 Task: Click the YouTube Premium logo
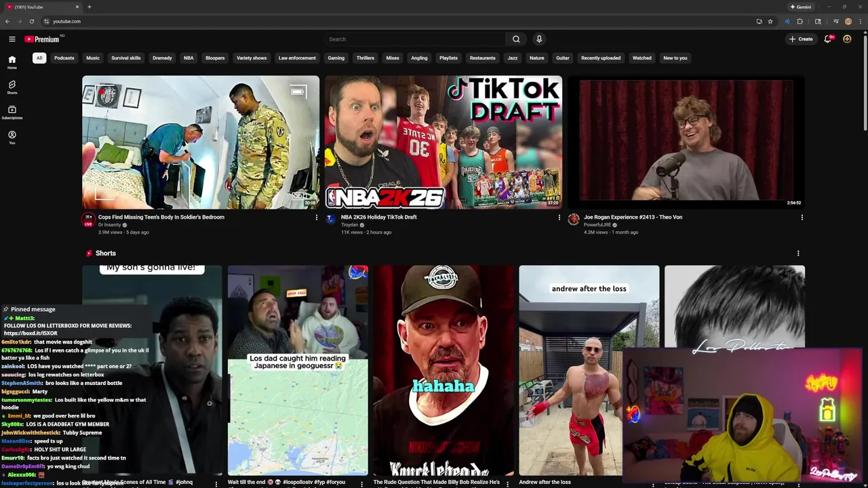(42, 39)
